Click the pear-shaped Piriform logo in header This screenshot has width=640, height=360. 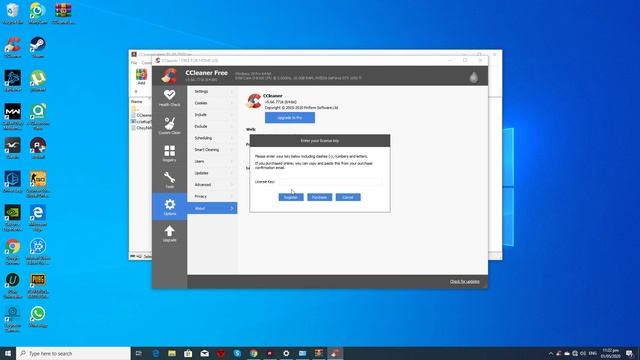click(x=473, y=77)
